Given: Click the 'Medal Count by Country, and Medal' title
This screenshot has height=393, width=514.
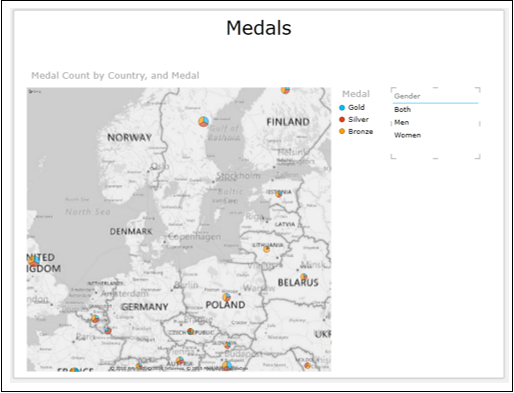Looking at the screenshot, I should 115,76.
